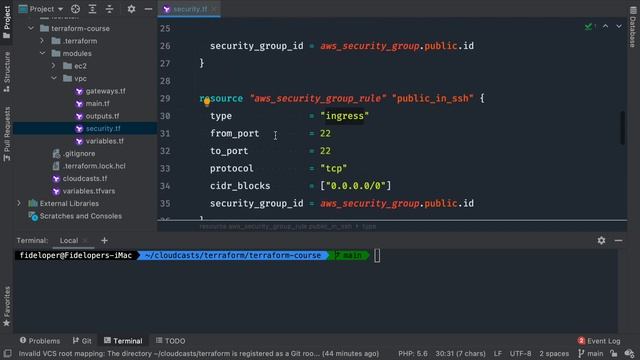Viewport: 640px width, 360px height.
Task: Click the editor vertical scrollbar
Action: click(622, 127)
